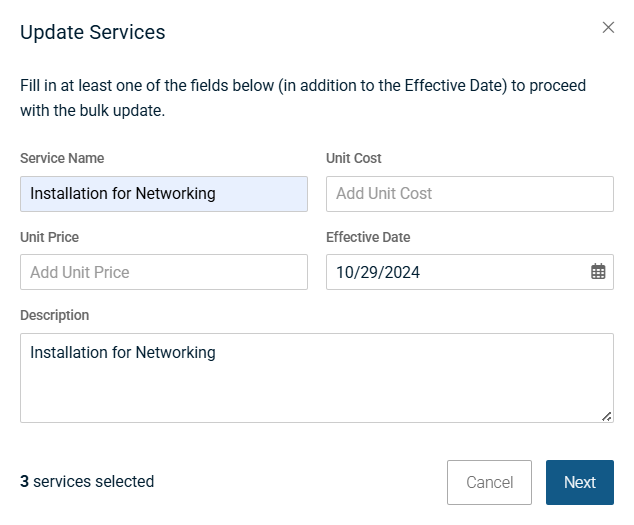Proceed with the Next button
Viewport: 634px width, 525px height.
tap(579, 482)
